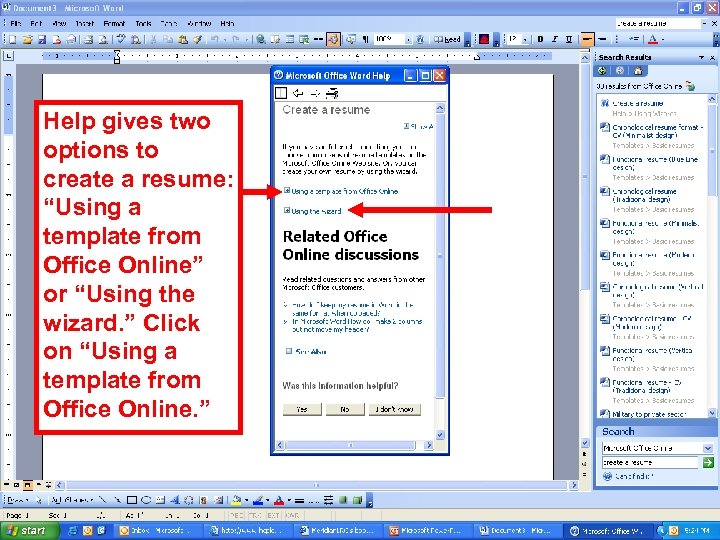720x540 pixels.
Task: Apply the line color brush on Drawing toolbar
Action: point(258,500)
